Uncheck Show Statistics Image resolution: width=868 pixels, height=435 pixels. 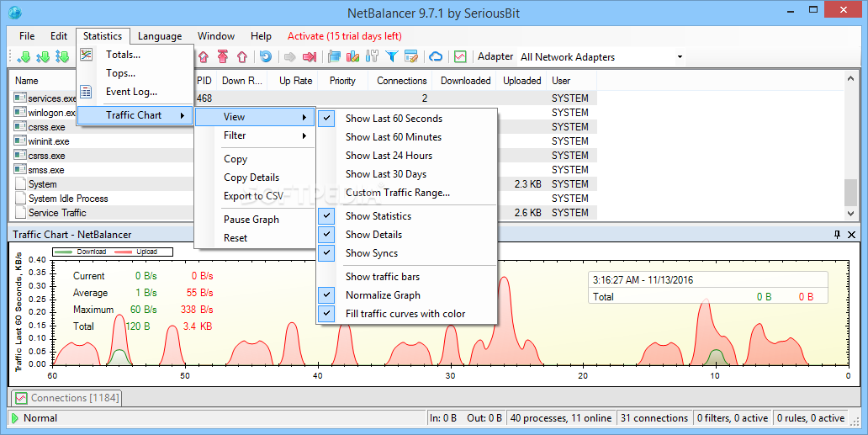pyautogui.click(x=407, y=216)
